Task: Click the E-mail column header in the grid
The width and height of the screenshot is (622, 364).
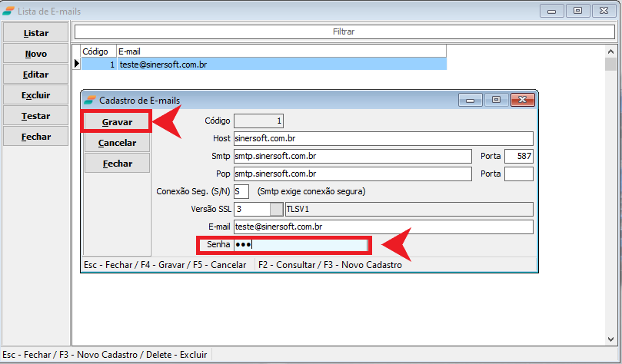Action: [x=280, y=51]
